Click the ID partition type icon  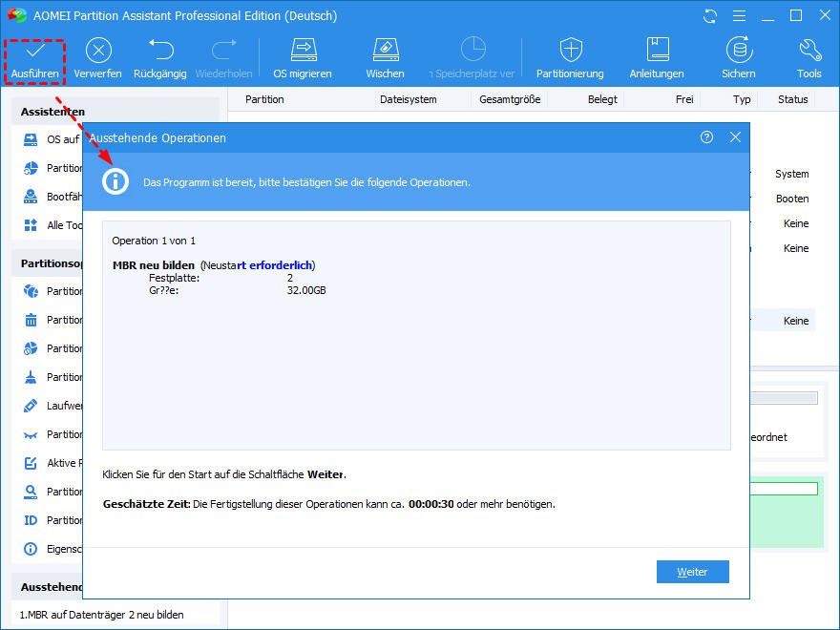31,520
